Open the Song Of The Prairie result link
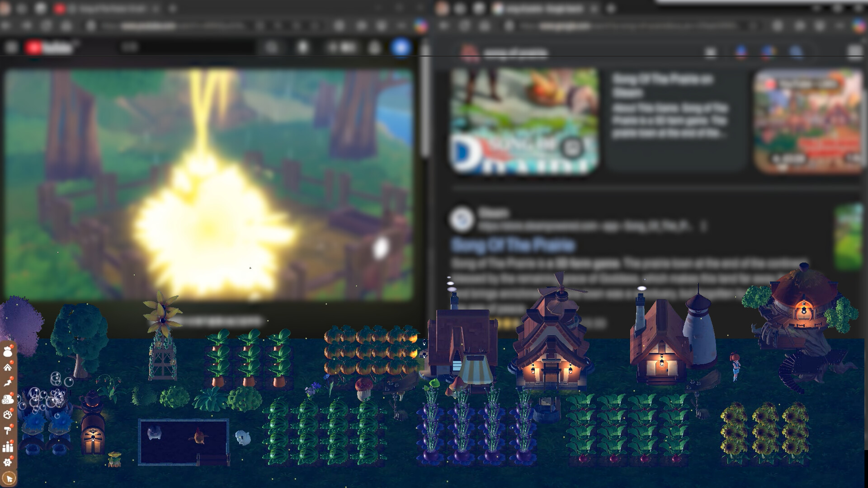The height and width of the screenshot is (488, 868). (513, 244)
